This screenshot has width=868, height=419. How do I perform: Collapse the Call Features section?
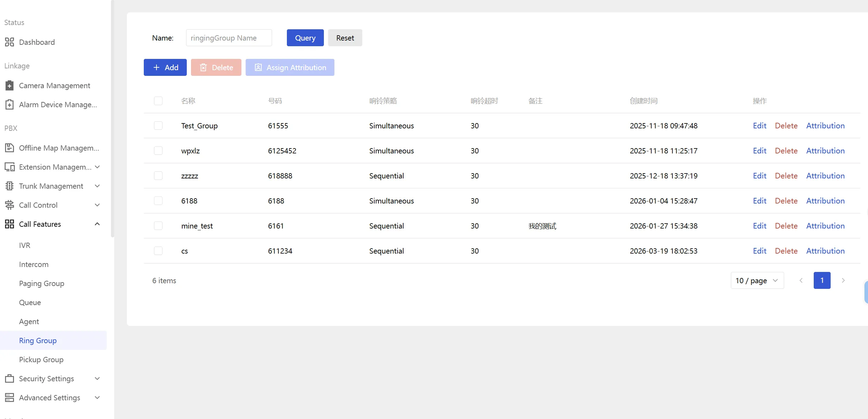pyautogui.click(x=98, y=224)
